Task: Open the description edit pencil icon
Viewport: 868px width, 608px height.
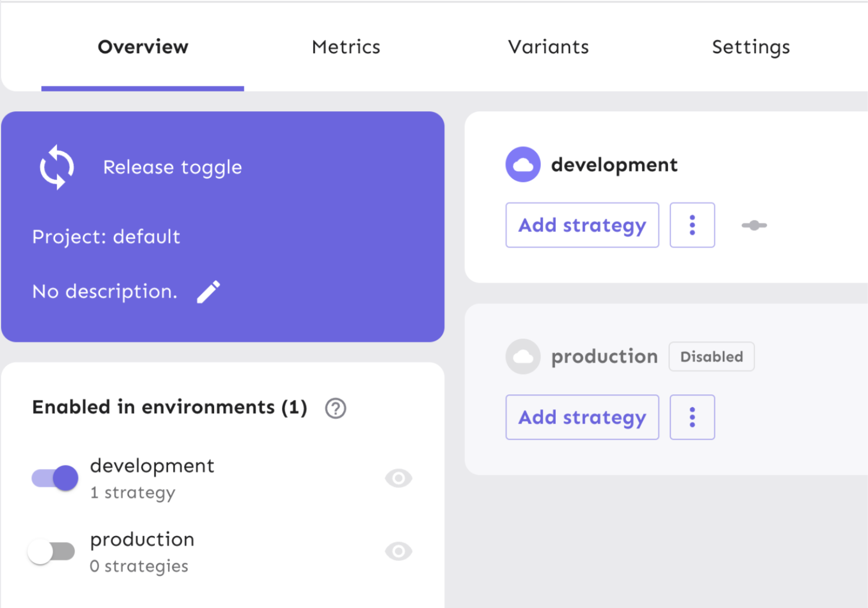Action: coord(208,291)
